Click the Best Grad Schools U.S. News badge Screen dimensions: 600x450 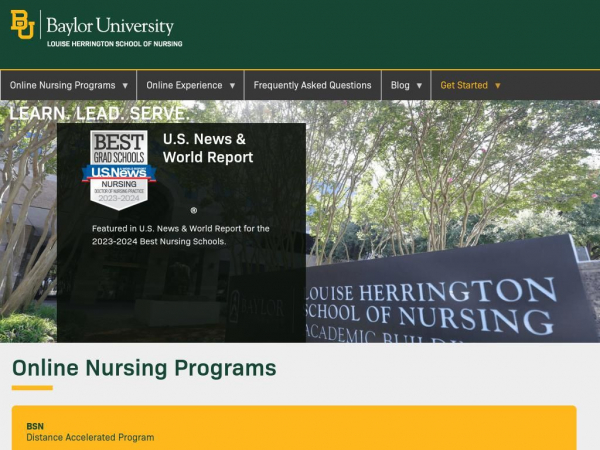(x=119, y=170)
